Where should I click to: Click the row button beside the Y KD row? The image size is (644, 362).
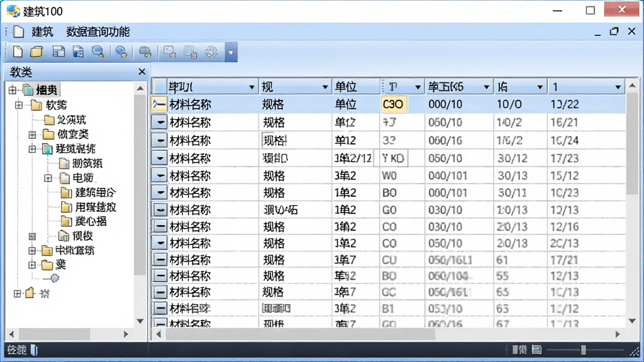(159, 158)
